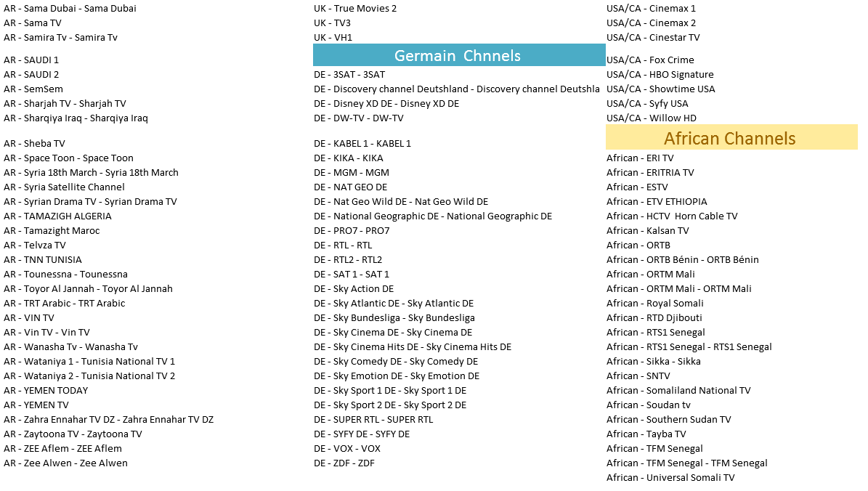Click 'DE - ZDF - ZDF' entry
This screenshot has width=868, height=491.
(x=344, y=463)
